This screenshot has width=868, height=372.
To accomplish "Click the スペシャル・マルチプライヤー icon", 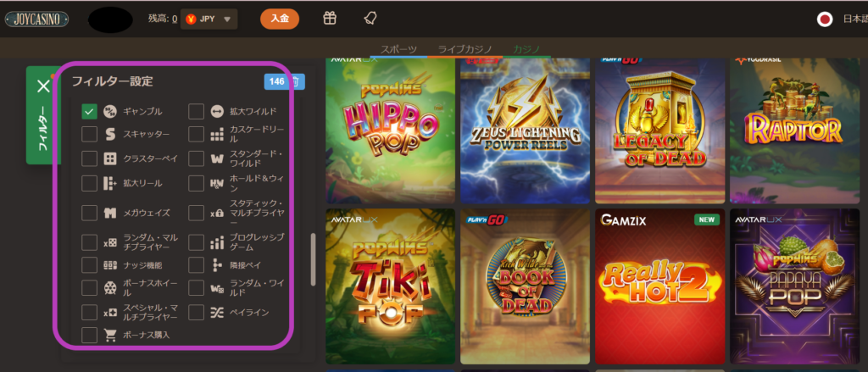I will coord(110,313).
